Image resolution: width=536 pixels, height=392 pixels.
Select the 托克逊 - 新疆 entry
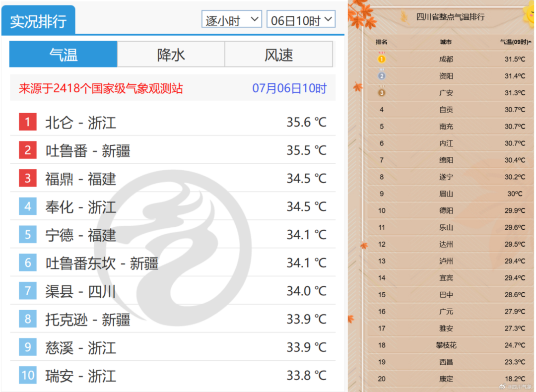88,319
